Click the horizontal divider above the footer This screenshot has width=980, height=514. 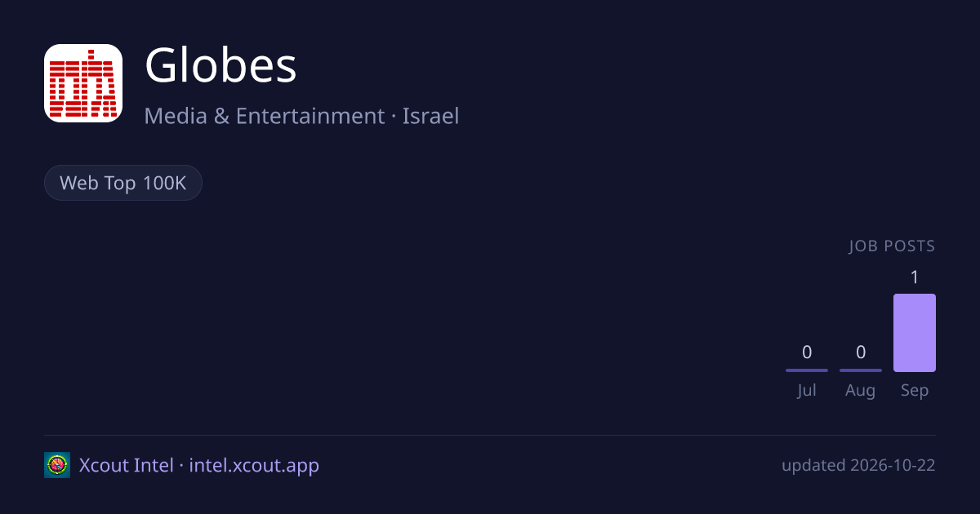(490, 435)
